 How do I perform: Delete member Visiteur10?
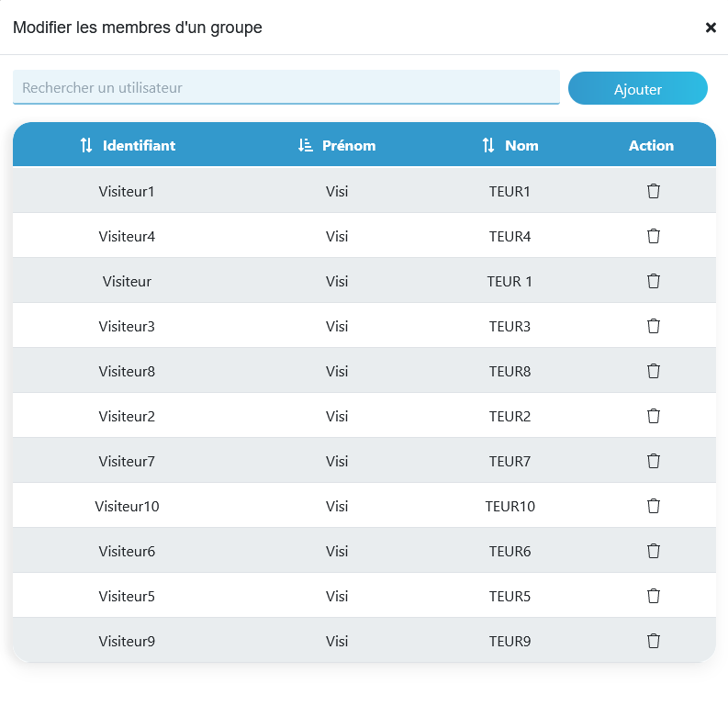tap(654, 506)
